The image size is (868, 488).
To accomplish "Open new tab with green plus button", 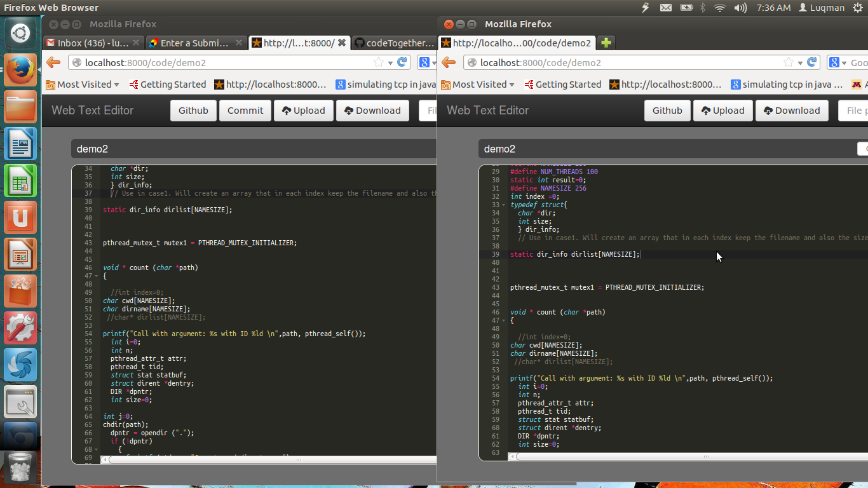I will (x=606, y=43).
